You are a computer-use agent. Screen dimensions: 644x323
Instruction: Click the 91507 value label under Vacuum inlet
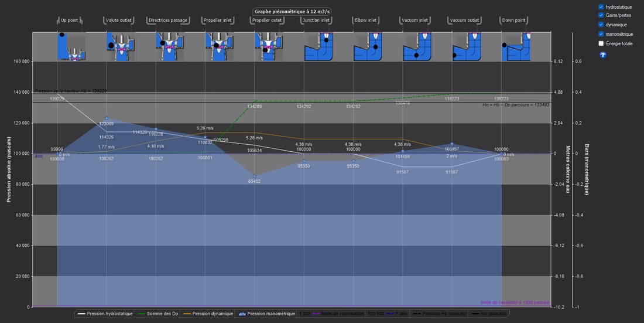pos(403,172)
